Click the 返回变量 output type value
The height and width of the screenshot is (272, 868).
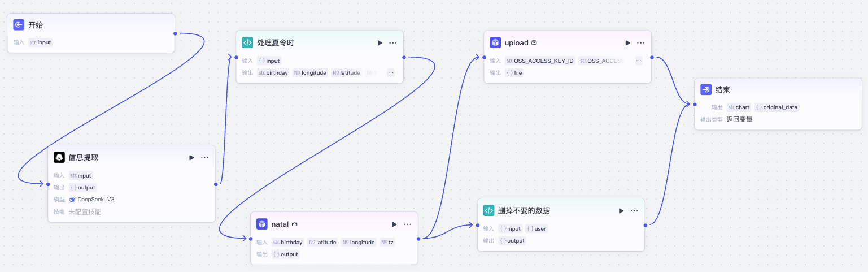tap(739, 119)
